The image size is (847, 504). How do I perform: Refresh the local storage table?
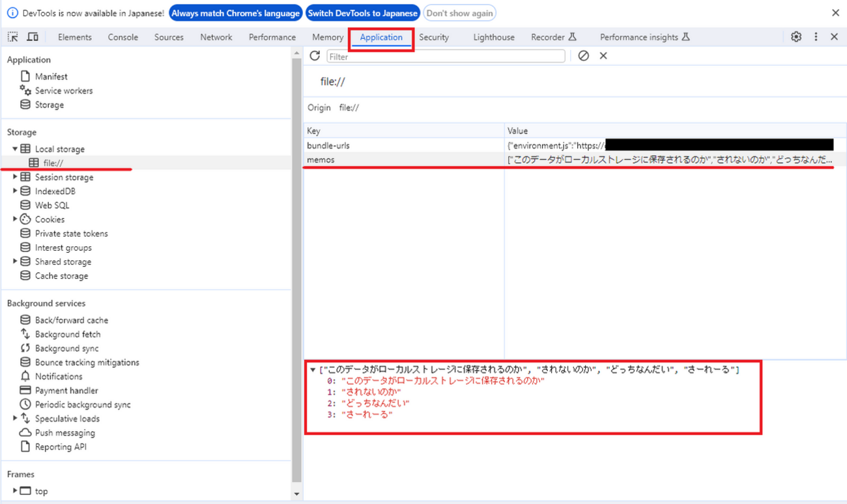pos(315,56)
